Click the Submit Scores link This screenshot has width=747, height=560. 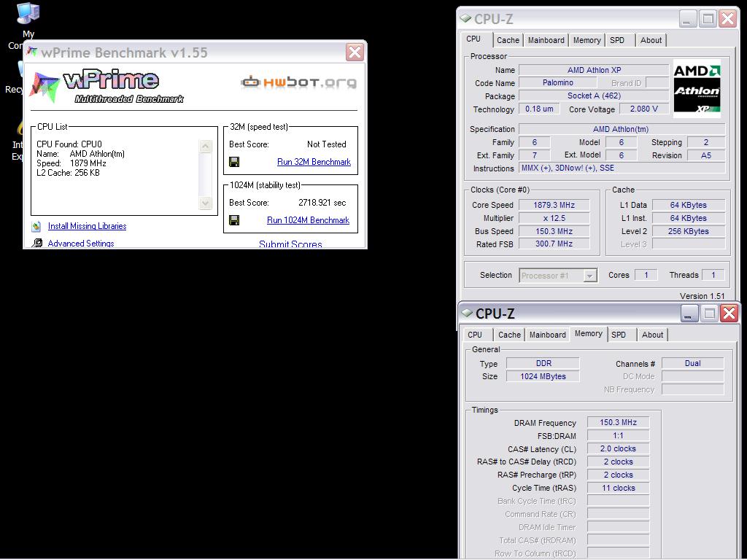(x=290, y=244)
